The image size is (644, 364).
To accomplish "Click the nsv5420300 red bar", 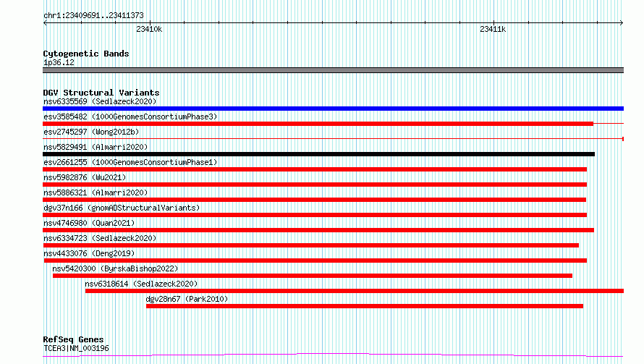I will click(312, 276).
